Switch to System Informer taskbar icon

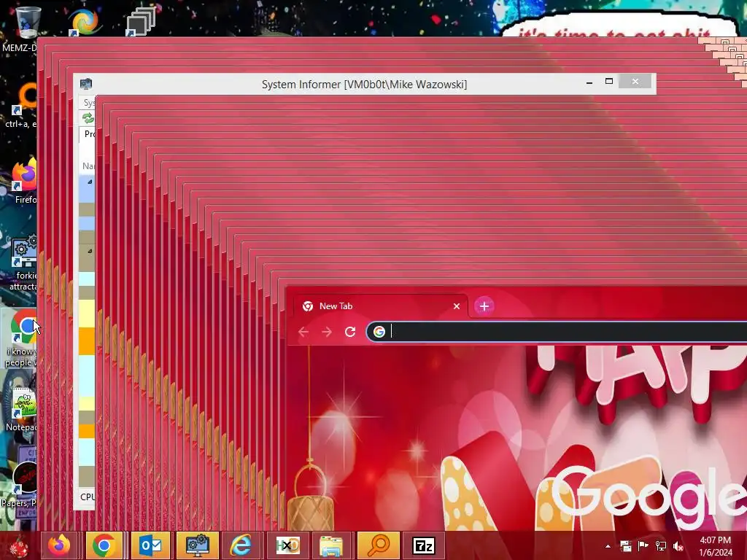click(x=197, y=545)
